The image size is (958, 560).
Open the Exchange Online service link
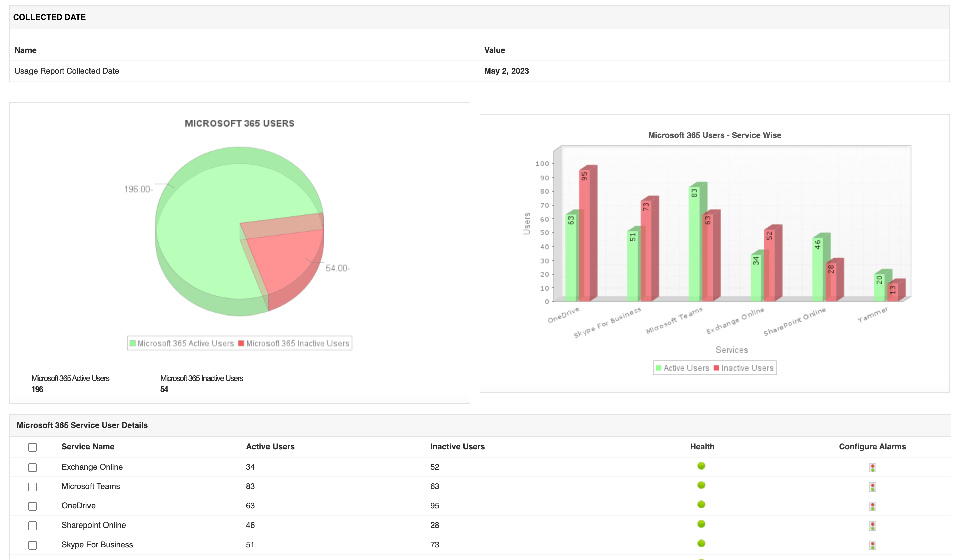[92, 467]
